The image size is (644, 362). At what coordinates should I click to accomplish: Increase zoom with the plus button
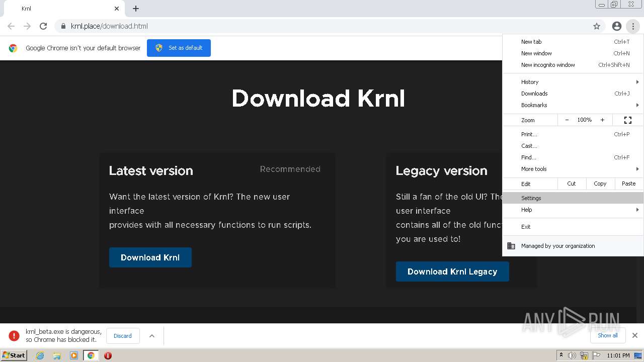tap(602, 120)
